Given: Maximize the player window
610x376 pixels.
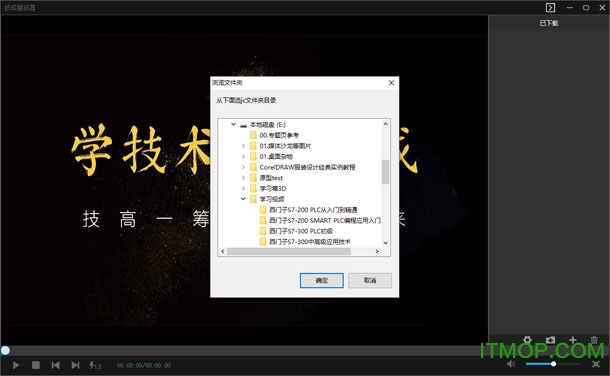Looking at the screenshot, I should click(586, 7).
